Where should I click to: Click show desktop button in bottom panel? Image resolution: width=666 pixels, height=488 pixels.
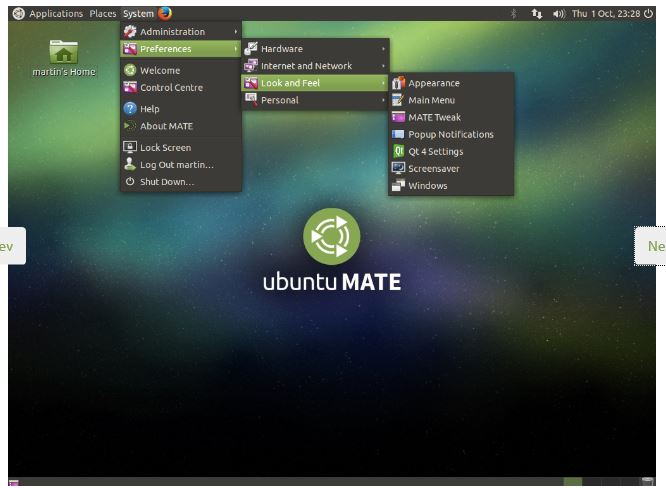14,482
